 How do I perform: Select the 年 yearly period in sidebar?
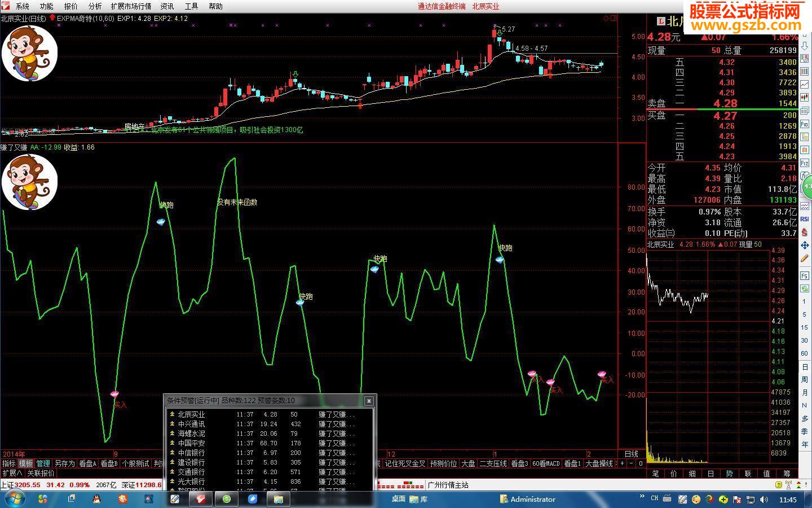pyautogui.click(x=805, y=444)
